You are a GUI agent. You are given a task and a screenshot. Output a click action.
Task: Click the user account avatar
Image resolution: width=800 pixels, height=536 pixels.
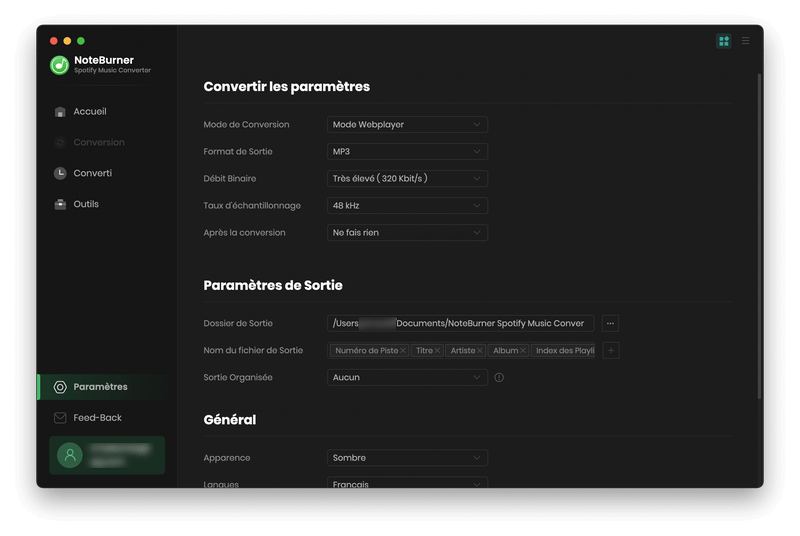pyautogui.click(x=70, y=455)
